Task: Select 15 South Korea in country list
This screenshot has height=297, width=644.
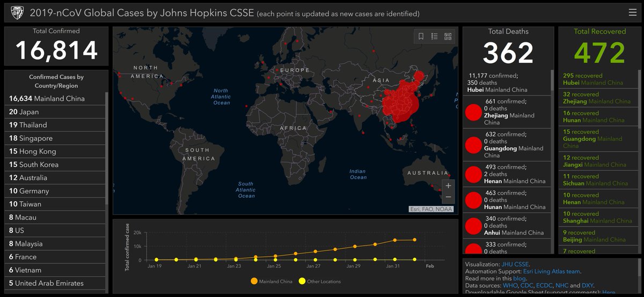Action: point(54,165)
